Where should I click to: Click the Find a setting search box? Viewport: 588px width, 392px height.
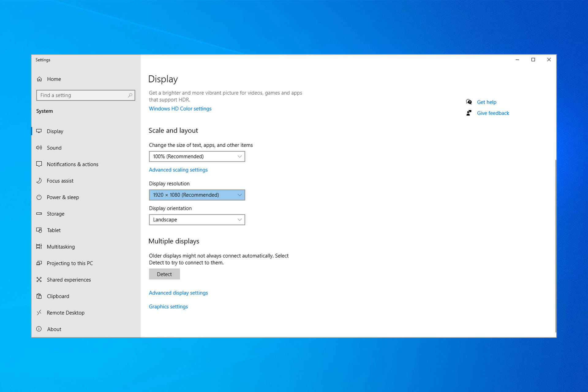click(x=85, y=95)
